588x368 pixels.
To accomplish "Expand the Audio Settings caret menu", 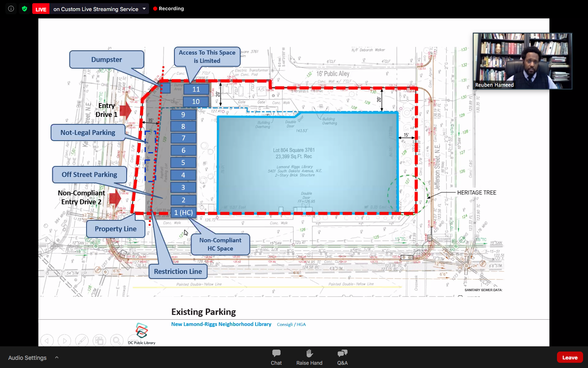I will (57, 357).
